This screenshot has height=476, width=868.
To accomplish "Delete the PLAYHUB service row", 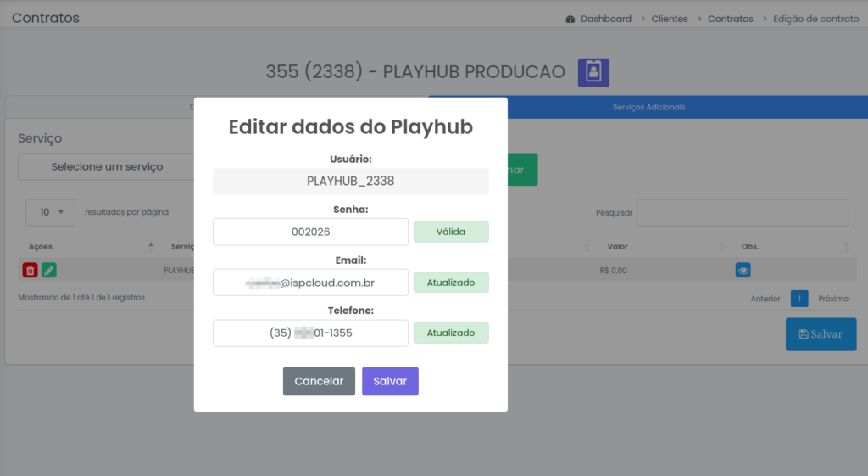I will [30, 271].
